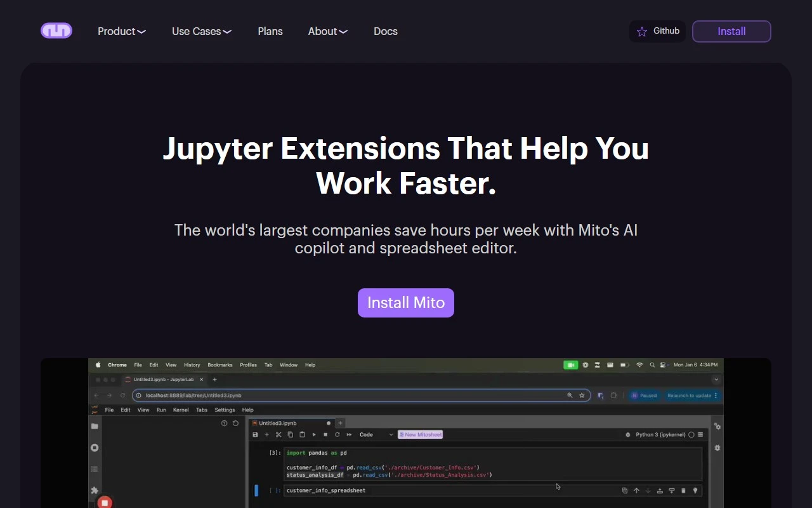Viewport: 812px width, 508px height.
Task: Click the interrupt kernel stop icon
Action: pyautogui.click(x=325, y=435)
